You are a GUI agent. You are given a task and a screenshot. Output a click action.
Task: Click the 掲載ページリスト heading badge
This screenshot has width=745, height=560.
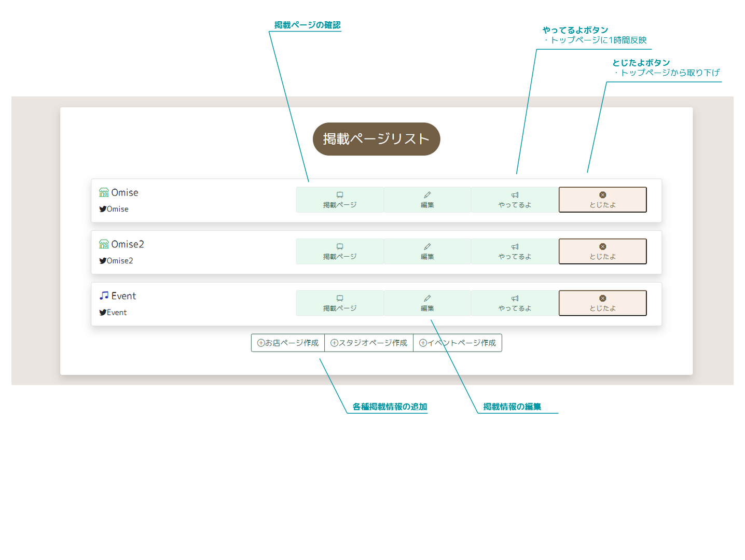[x=376, y=139]
